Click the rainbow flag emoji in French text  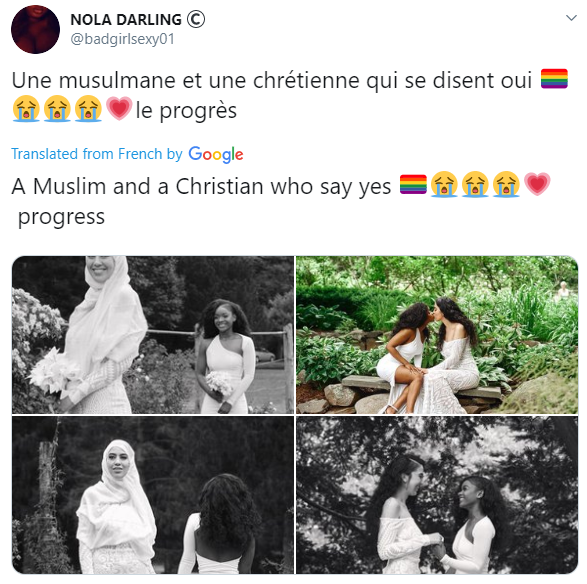(554, 79)
